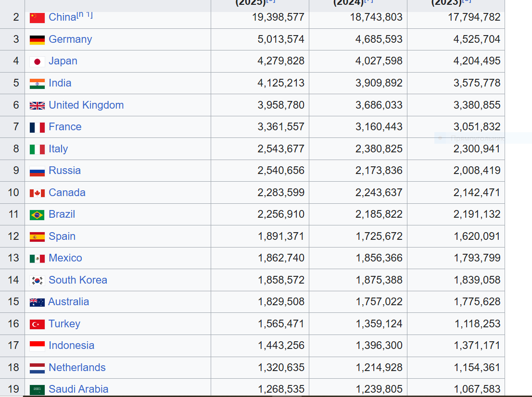Open the Italy link
Viewport: 532px width, 397px height.
click(x=58, y=149)
